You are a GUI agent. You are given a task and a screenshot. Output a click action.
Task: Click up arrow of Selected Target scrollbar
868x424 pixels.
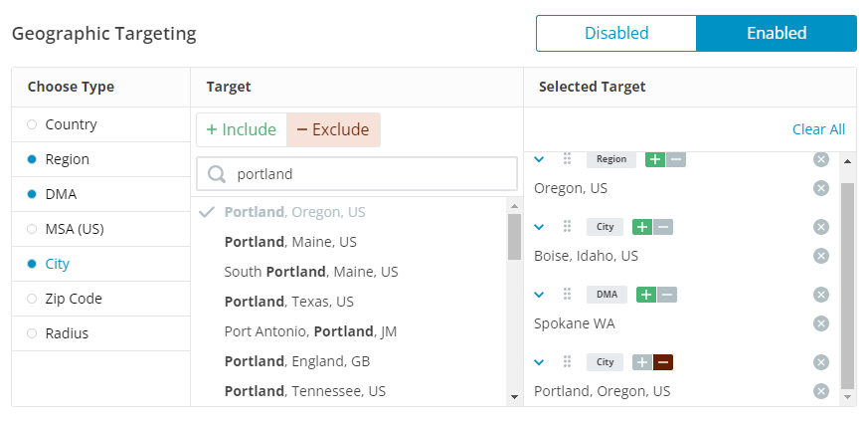(847, 161)
